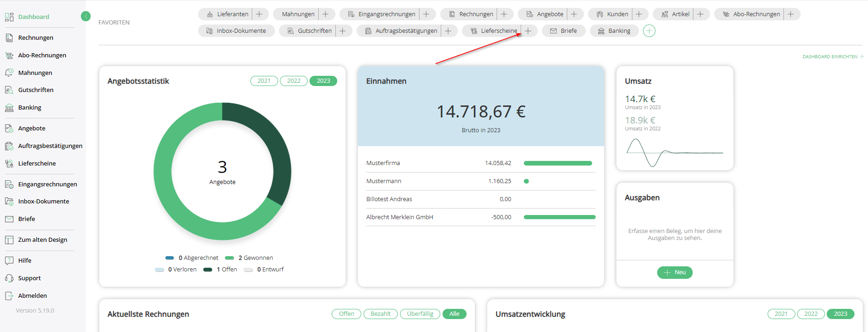The width and height of the screenshot is (868, 332).
Task: Select 2021 in Umsatzentwicklung
Action: click(781, 314)
